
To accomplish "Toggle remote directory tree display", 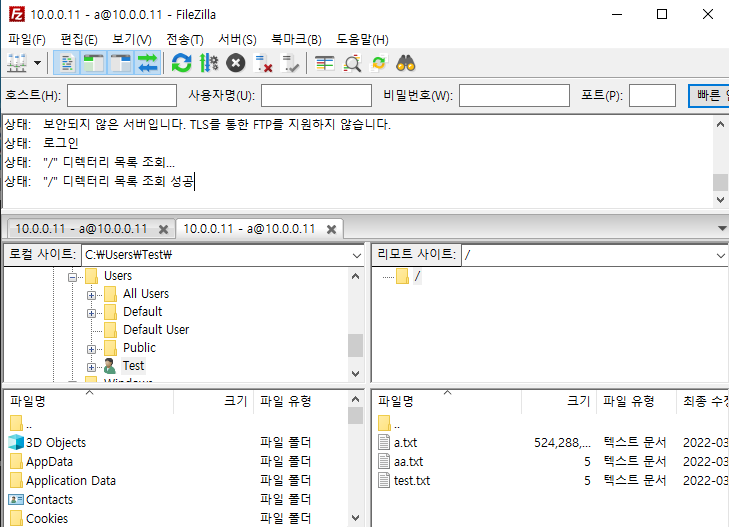I will pyautogui.click(x=121, y=63).
